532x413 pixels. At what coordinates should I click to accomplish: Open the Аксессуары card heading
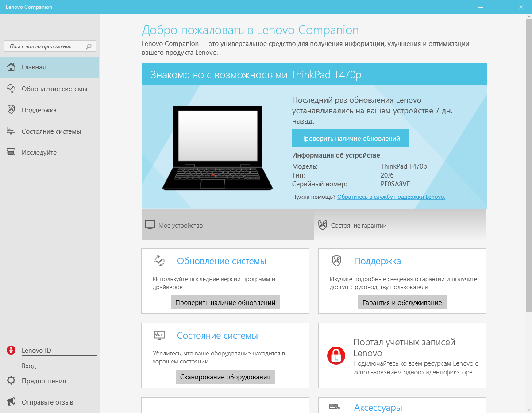point(378,408)
